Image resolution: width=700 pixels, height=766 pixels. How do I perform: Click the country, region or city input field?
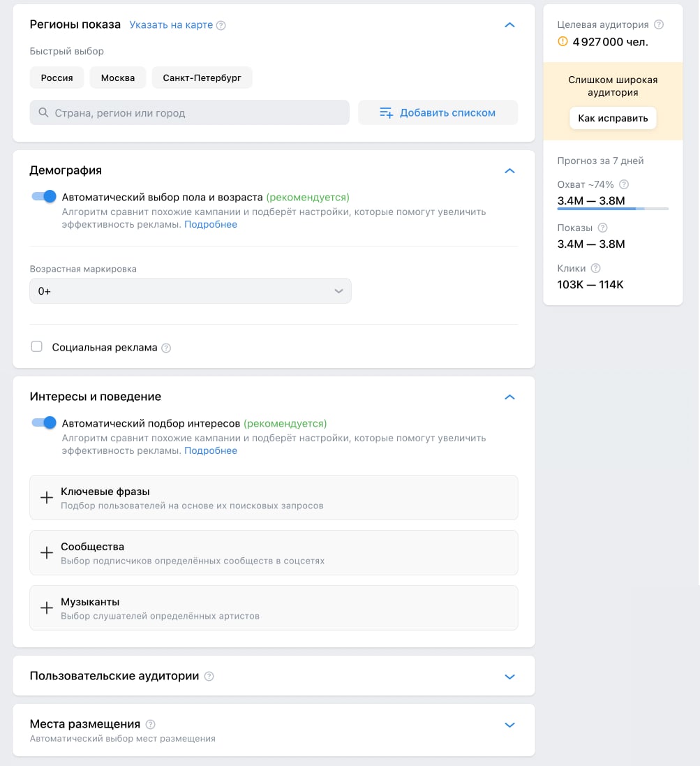pos(188,112)
